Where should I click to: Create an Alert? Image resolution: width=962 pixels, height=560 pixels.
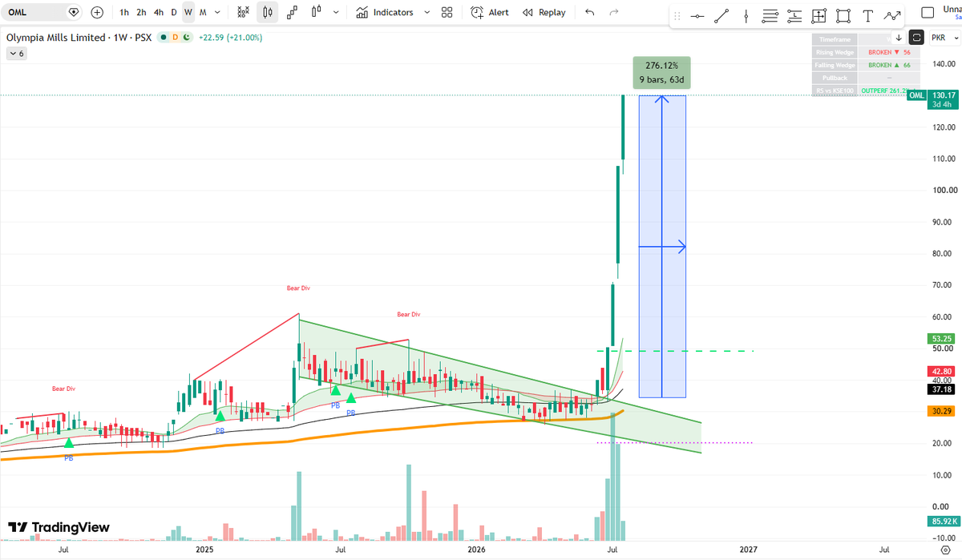coord(490,12)
